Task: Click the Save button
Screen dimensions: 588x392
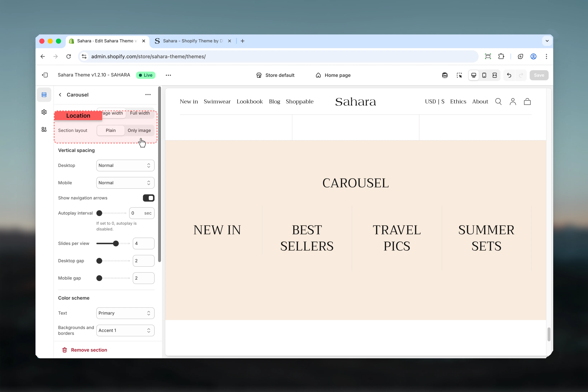Action: coord(539,75)
